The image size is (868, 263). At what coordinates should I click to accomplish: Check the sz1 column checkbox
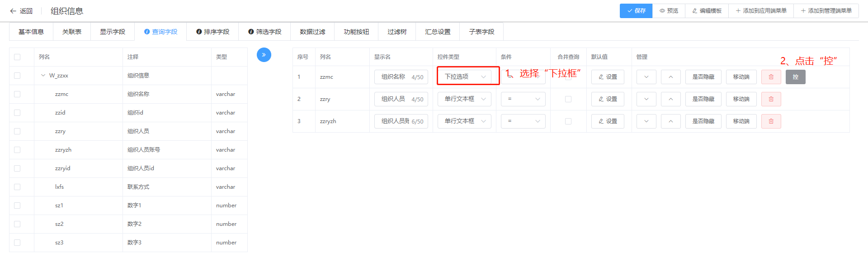click(17, 206)
